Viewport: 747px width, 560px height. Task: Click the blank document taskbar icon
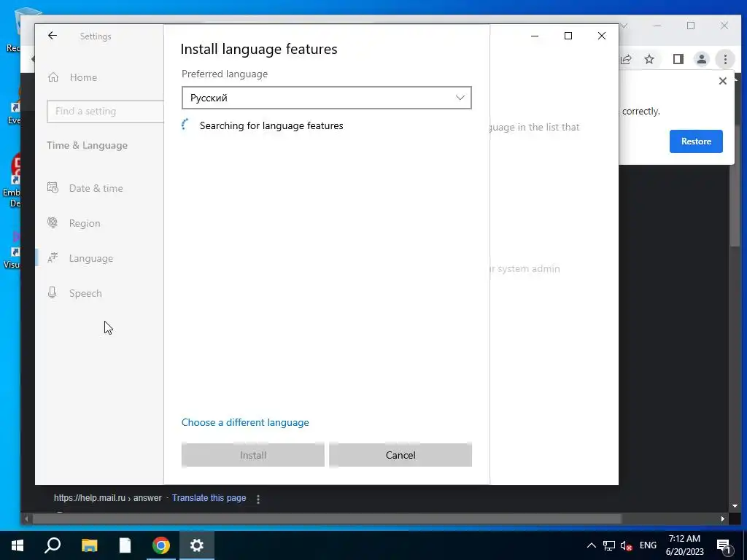(125, 545)
